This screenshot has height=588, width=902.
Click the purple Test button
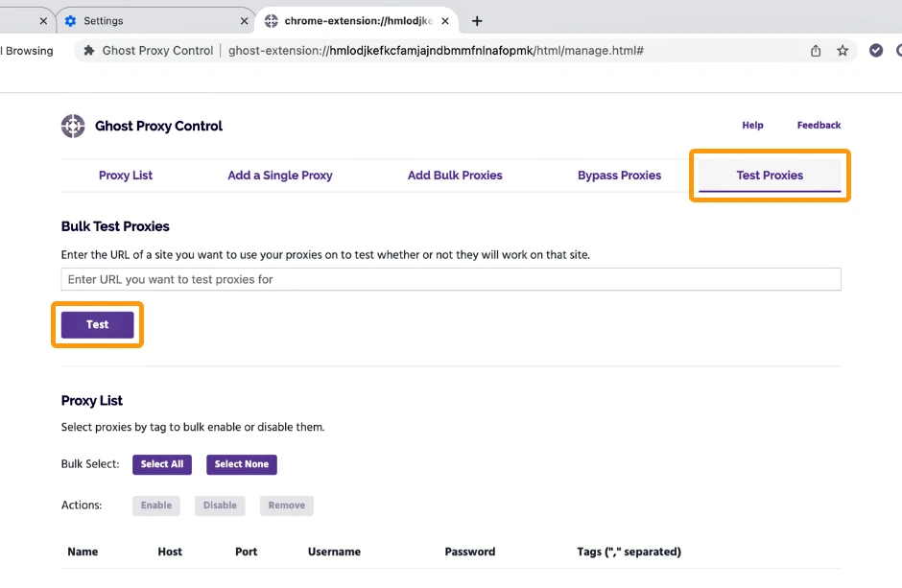97,325
